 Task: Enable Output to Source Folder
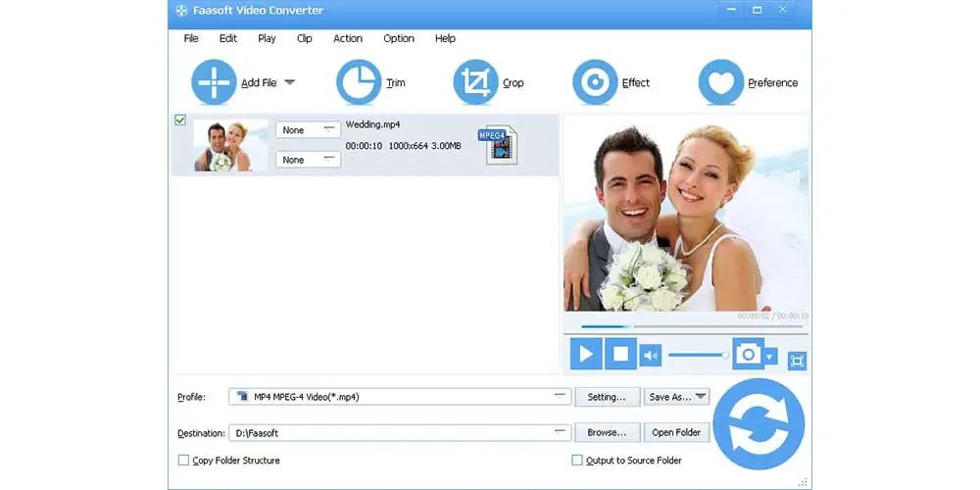pos(577,460)
